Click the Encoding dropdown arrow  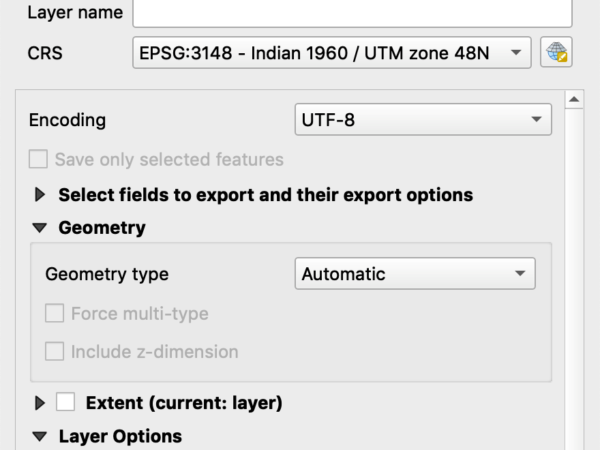coord(536,119)
